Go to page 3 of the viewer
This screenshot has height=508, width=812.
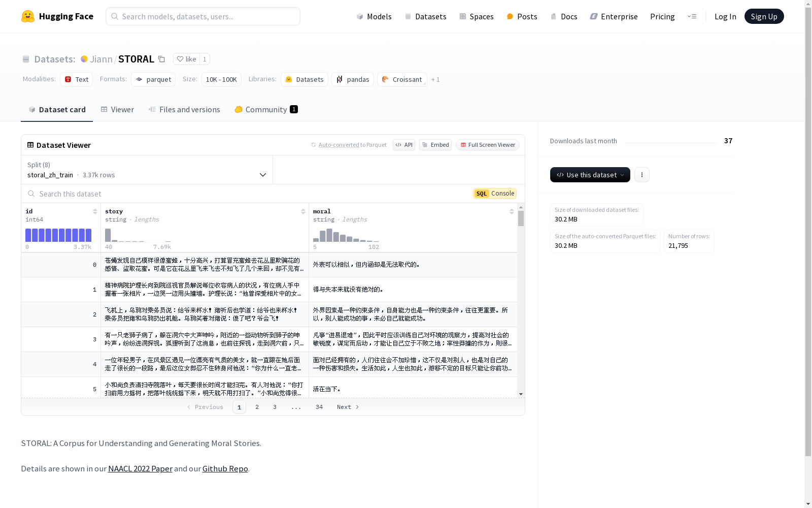275,407
